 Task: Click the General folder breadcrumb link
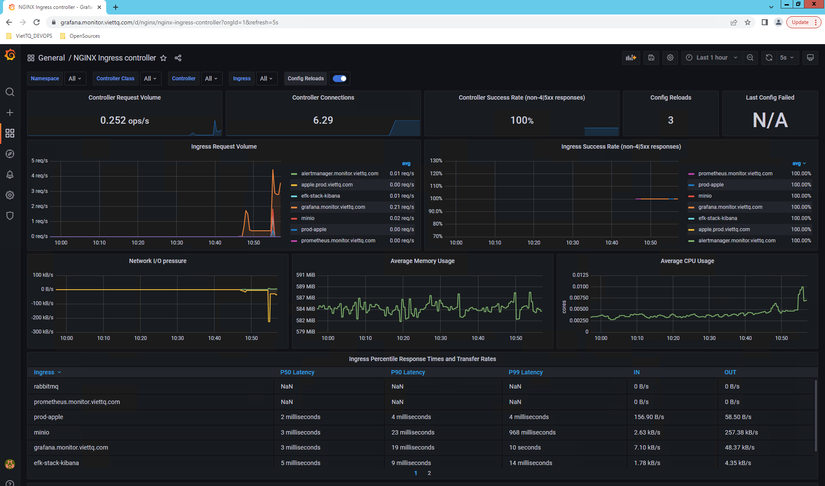tap(51, 58)
